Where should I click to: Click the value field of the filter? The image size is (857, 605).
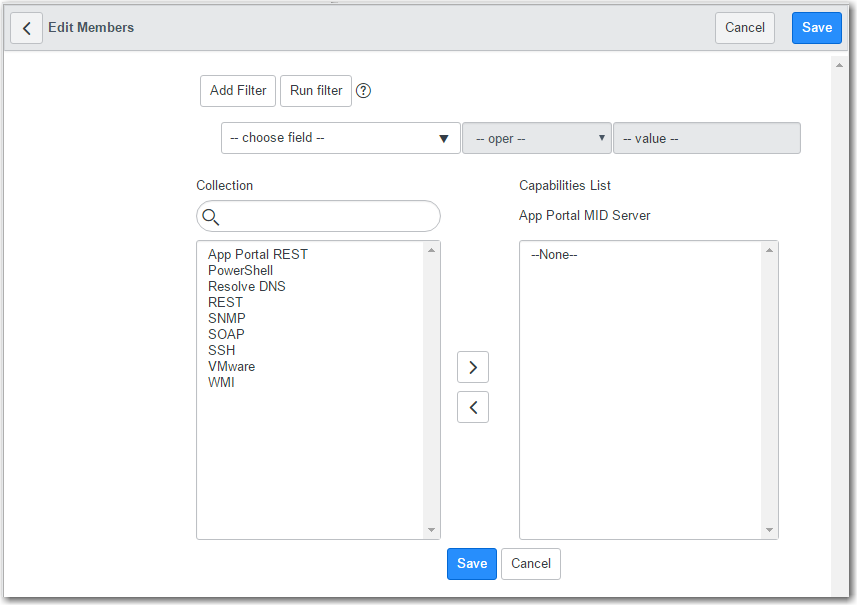[707, 138]
